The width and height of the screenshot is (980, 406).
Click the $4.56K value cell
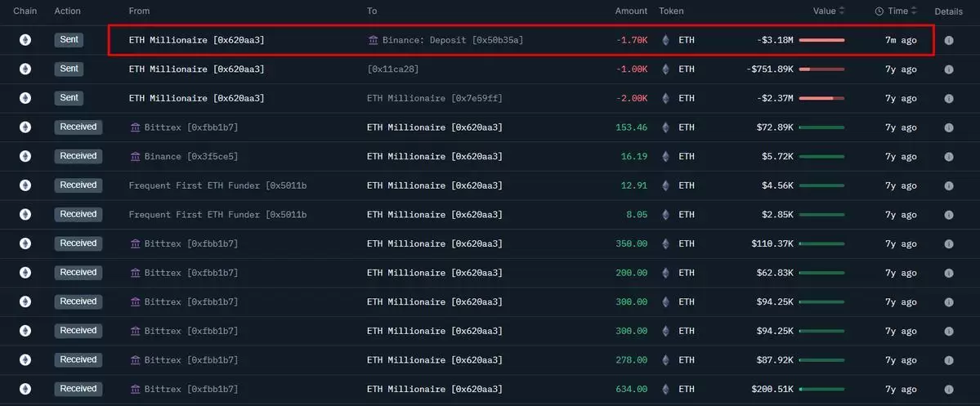(776, 185)
